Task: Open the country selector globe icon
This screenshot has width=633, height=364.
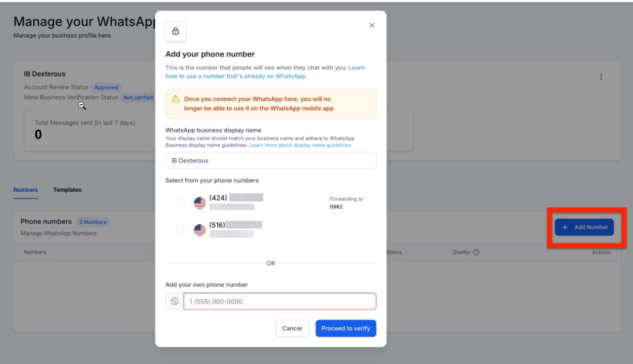Action: pos(174,301)
